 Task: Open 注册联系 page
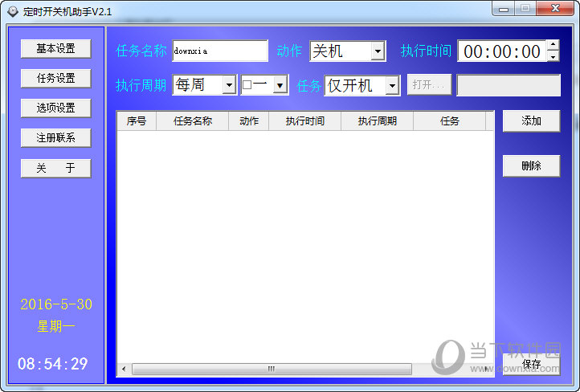[x=56, y=138]
